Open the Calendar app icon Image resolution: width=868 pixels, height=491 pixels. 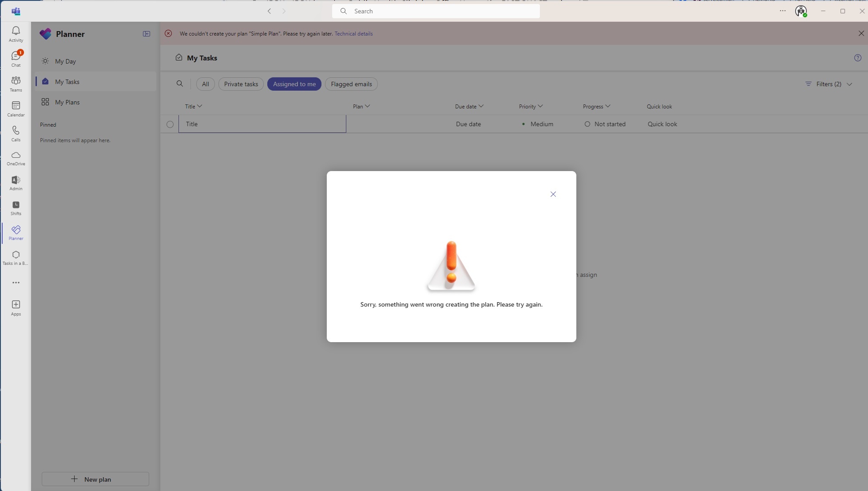point(16,108)
